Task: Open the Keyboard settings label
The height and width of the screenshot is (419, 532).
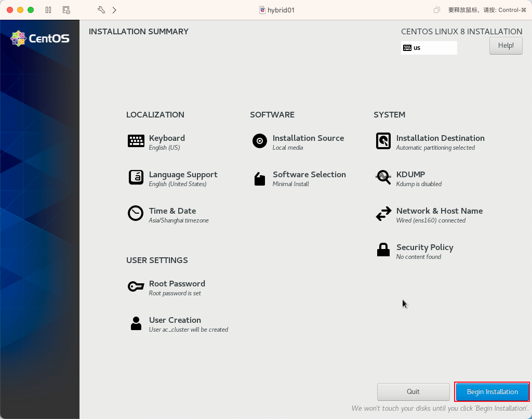Action: [x=167, y=138]
